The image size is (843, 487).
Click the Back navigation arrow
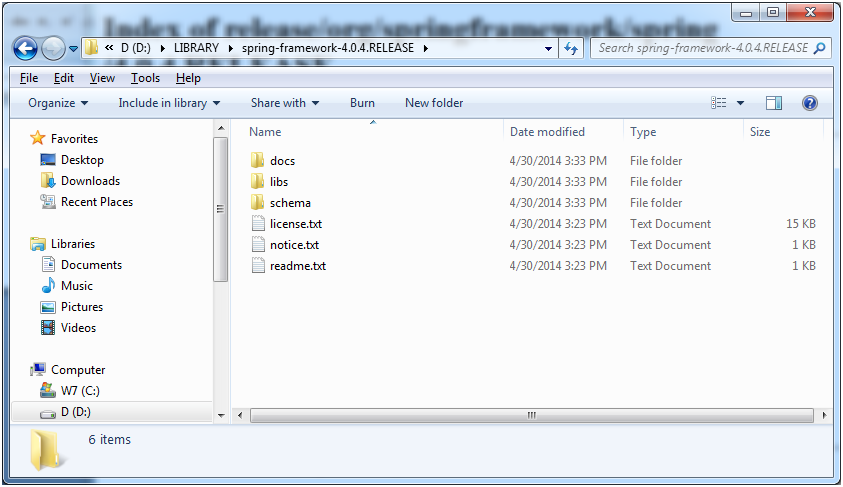(x=25, y=49)
